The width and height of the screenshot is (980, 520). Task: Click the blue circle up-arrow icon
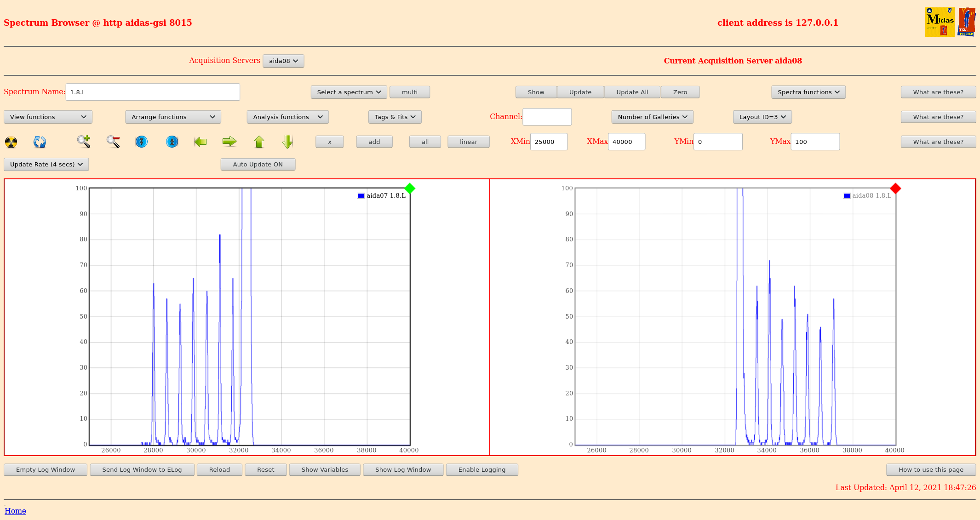click(172, 142)
